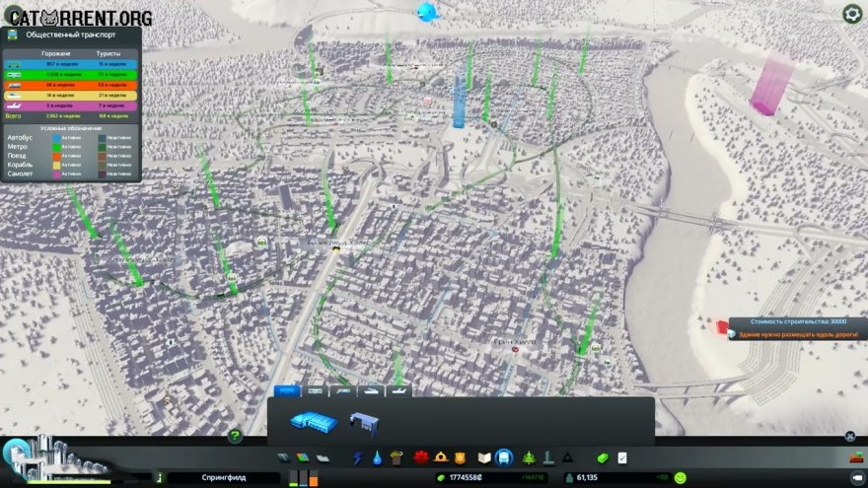Click the Горожане column header
The height and width of the screenshot is (488, 868).
(x=56, y=53)
